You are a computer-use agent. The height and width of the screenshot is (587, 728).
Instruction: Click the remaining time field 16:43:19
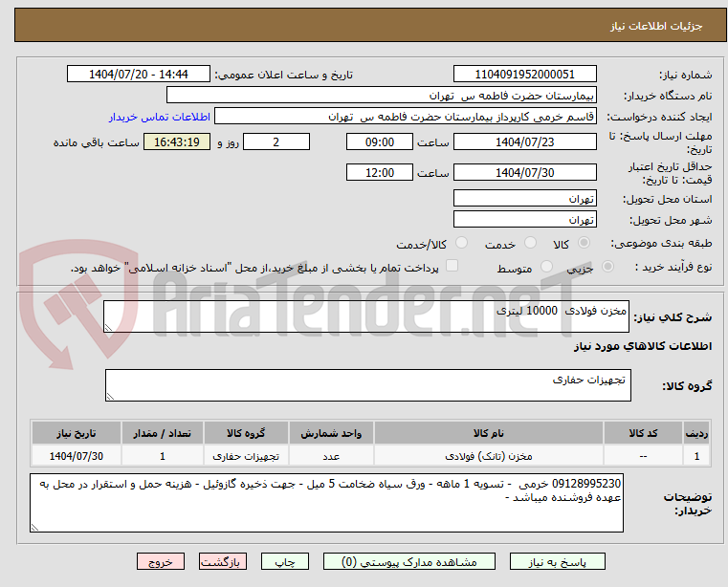pyautogui.click(x=177, y=141)
